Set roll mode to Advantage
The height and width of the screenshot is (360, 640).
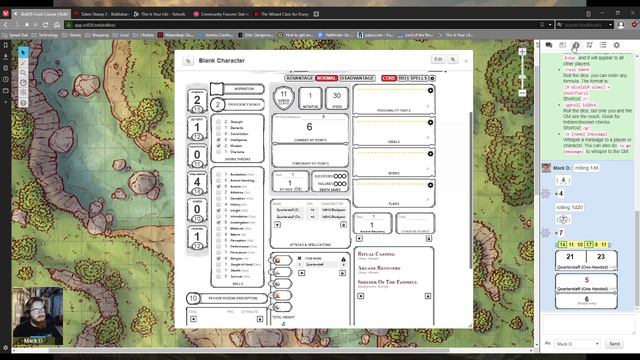coord(299,78)
